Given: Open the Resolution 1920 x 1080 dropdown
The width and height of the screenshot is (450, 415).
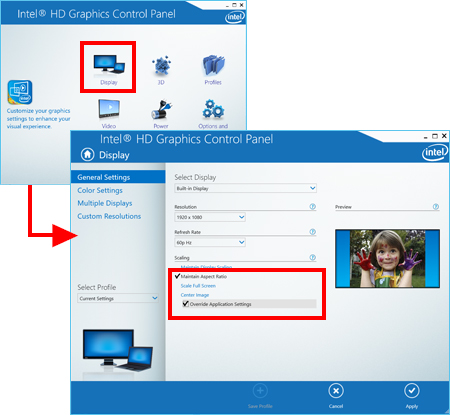Looking at the screenshot, I should (210, 217).
